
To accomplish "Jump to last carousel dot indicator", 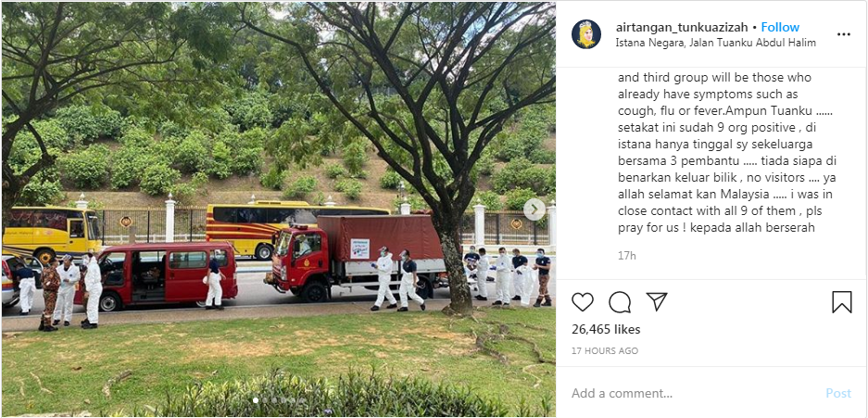I will (302, 400).
